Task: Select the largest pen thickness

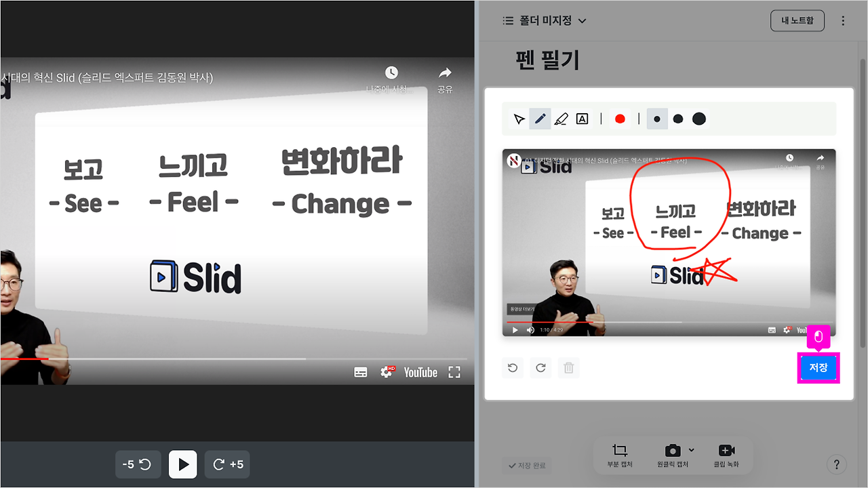Action: click(x=699, y=119)
